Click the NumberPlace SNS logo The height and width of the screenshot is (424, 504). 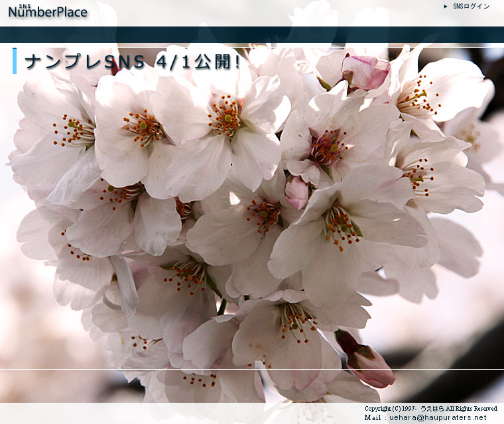click(47, 11)
